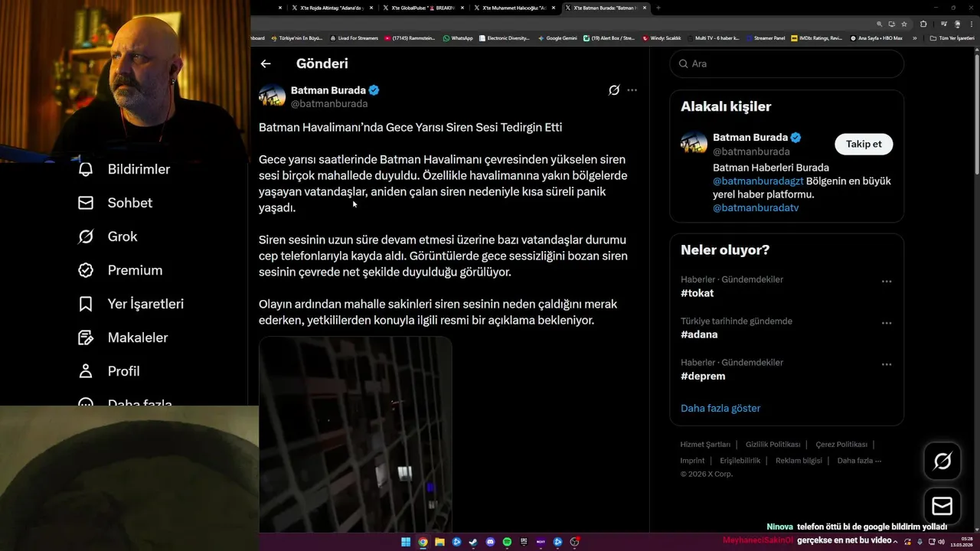Go back using the Gönderi arrow
Screen dimensions: 980x551
point(266,64)
